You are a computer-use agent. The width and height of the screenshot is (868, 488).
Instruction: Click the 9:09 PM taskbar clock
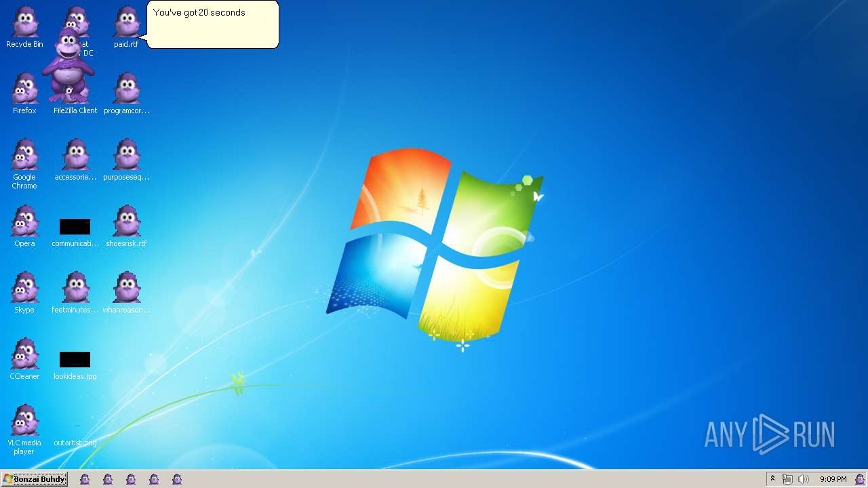tap(833, 479)
